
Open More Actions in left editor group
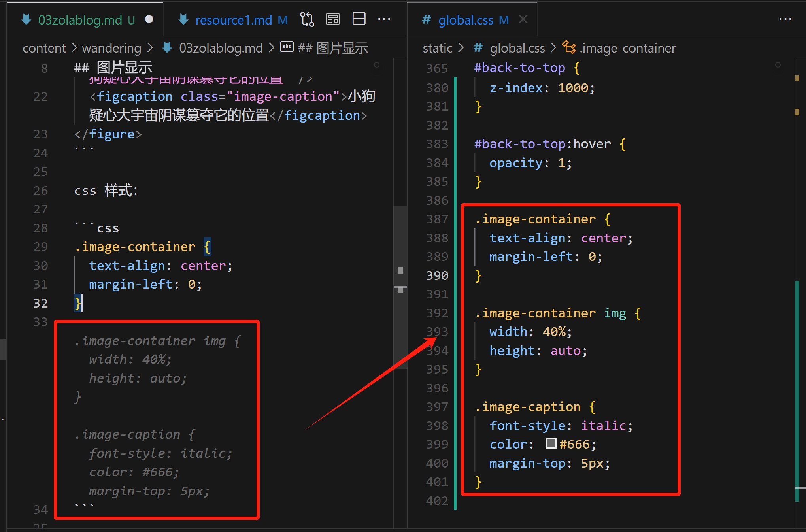[x=384, y=19]
